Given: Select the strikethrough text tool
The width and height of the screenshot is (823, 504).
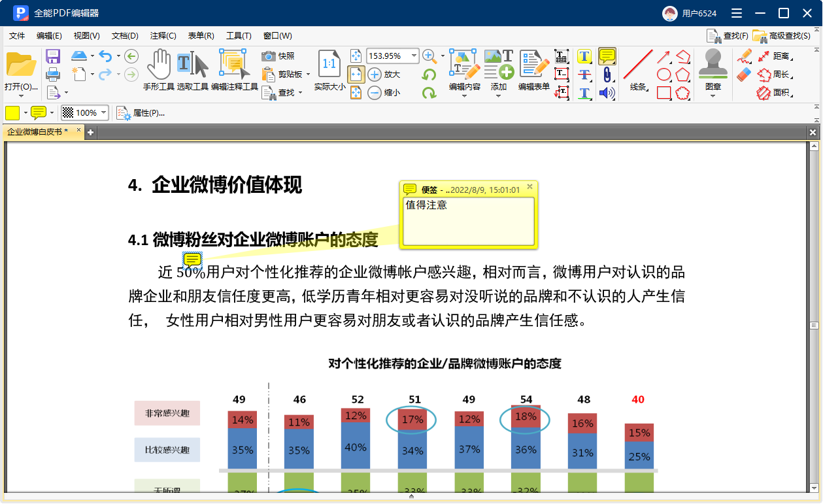Looking at the screenshot, I should click(584, 75).
